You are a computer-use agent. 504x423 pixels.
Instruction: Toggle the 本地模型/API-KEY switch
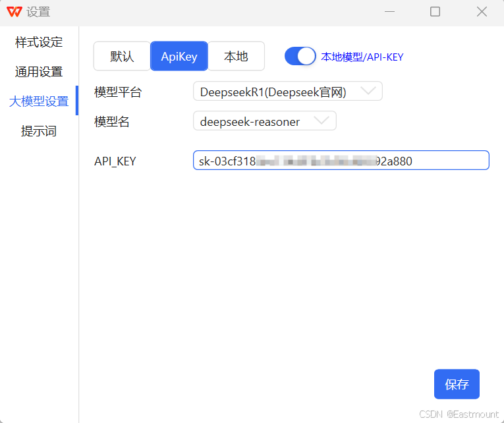[300, 56]
